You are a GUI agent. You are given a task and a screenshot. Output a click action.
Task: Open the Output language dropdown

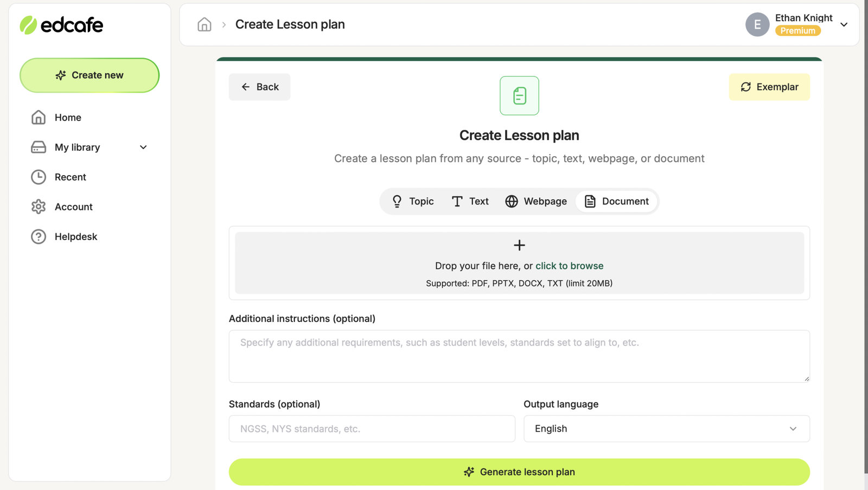tap(666, 429)
